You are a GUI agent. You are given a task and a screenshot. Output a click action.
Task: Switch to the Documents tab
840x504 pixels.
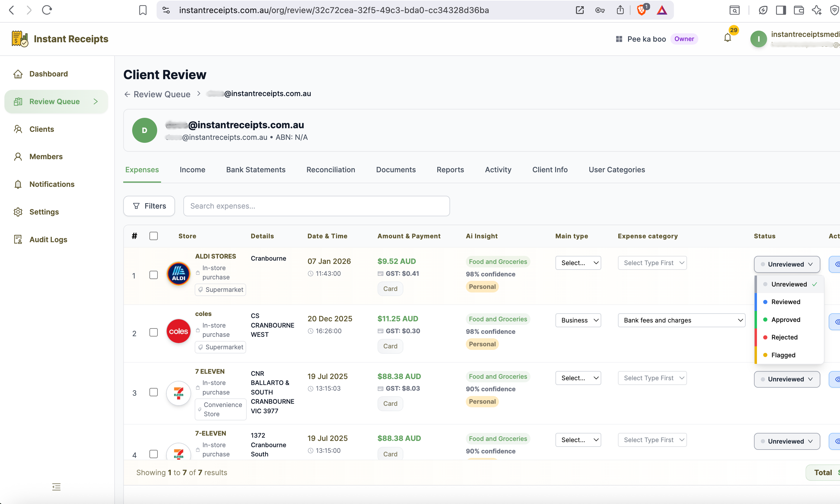(396, 170)
